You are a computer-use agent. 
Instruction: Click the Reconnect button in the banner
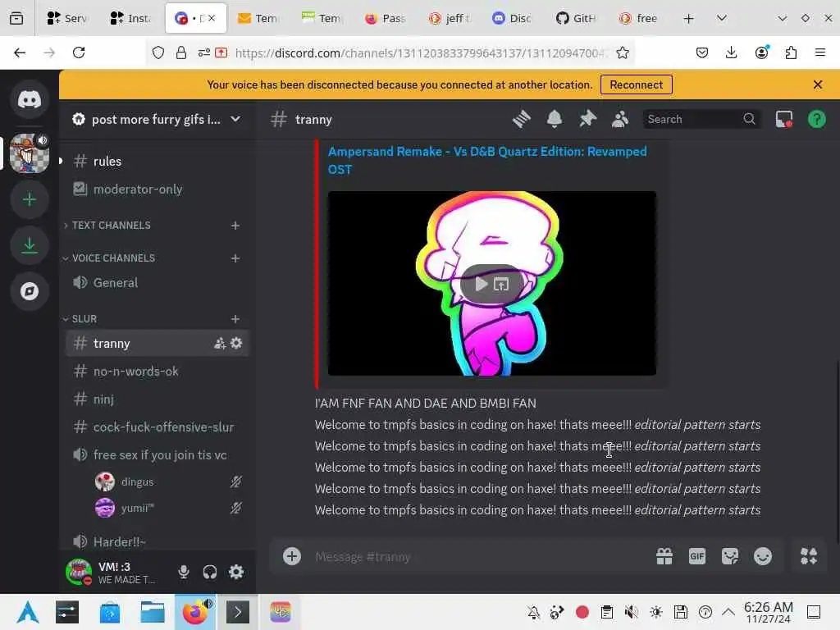(636, 84)
